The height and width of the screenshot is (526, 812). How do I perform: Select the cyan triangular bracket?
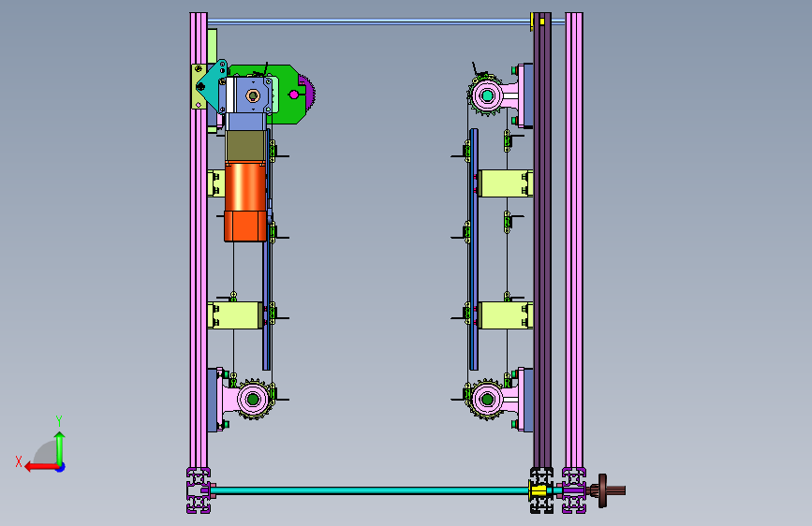click(x=214, y=85)
